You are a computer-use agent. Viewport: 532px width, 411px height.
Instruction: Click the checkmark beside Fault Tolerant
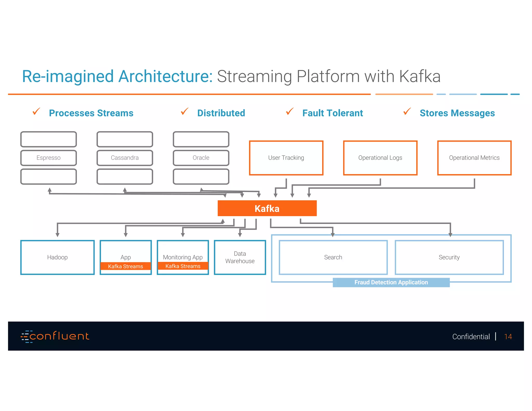click(x=290, y=111)
